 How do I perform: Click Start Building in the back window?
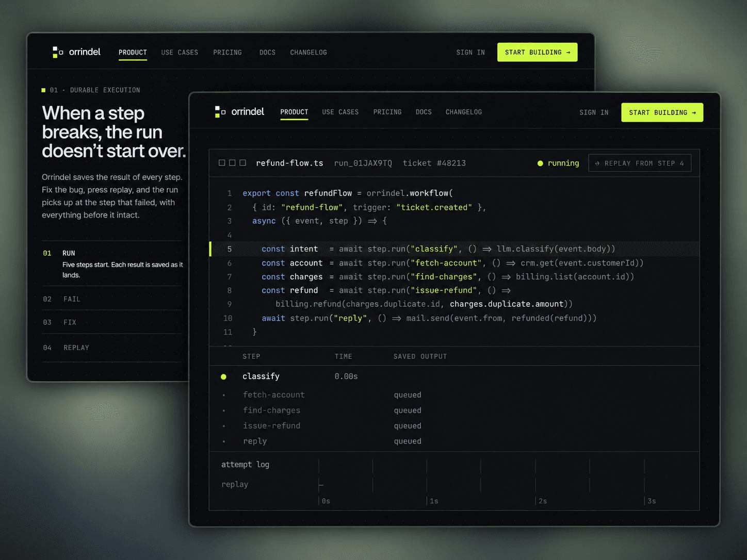(x=537, y=52)
